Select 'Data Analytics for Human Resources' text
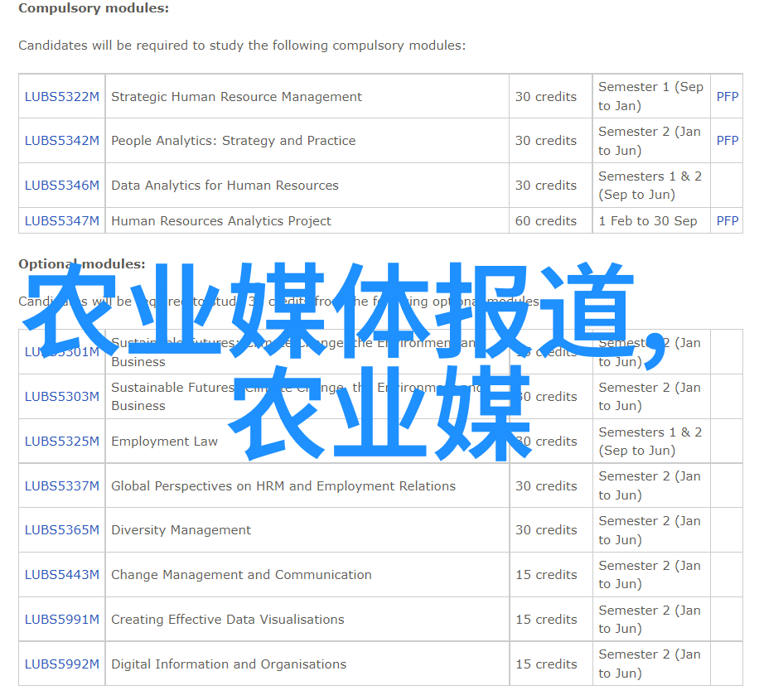This screenshot has width=759, height=700. click(225, 185)
